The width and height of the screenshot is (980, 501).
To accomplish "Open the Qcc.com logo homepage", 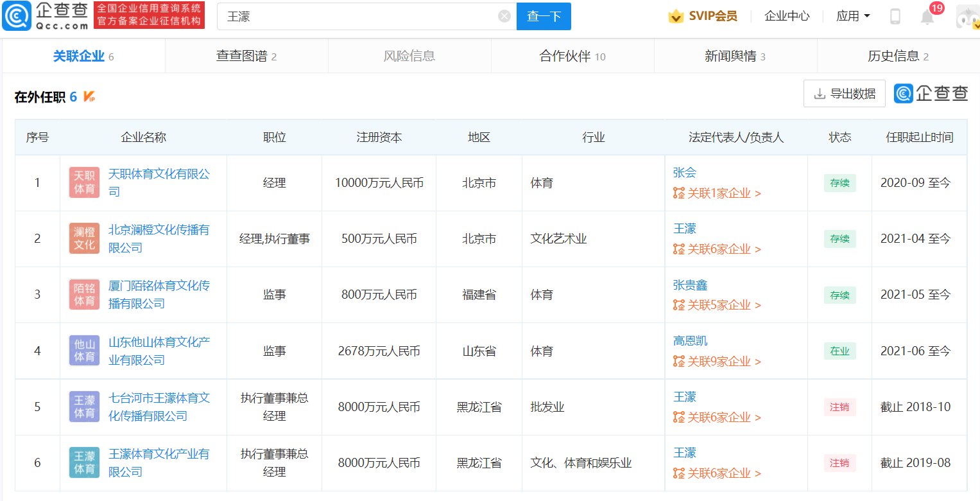I will [46, 16].
